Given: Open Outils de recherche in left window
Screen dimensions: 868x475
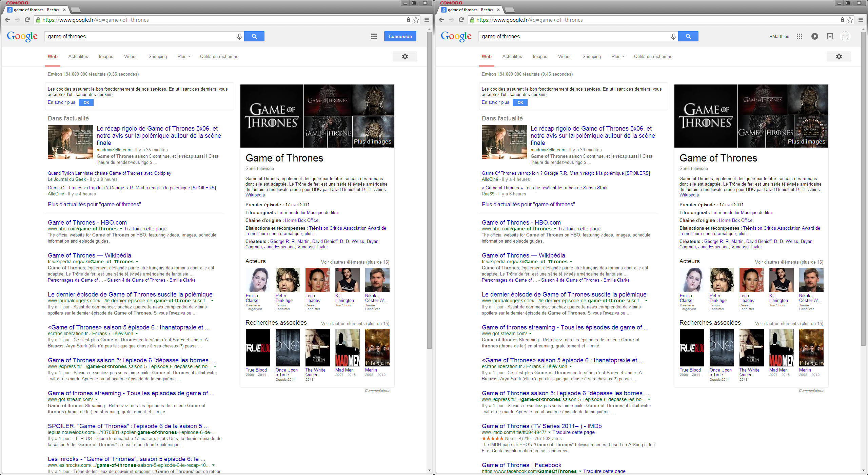Looking at the screenshot, I should tap(219, 56).
